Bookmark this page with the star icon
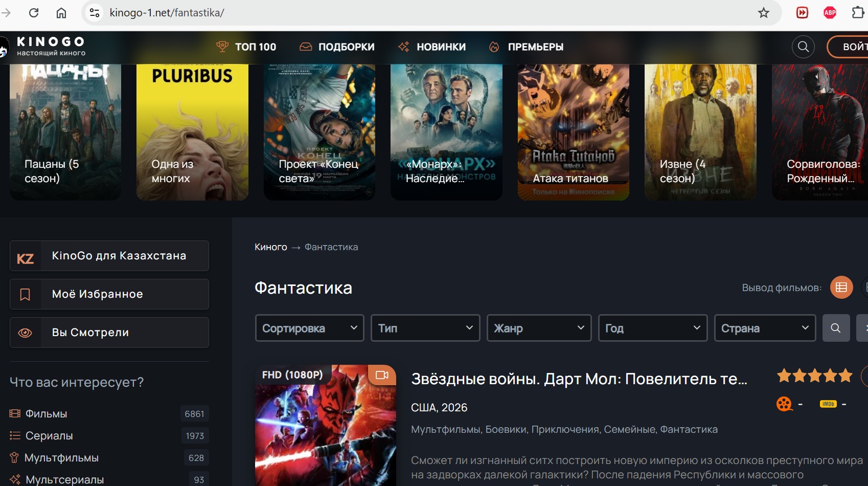 763,13
